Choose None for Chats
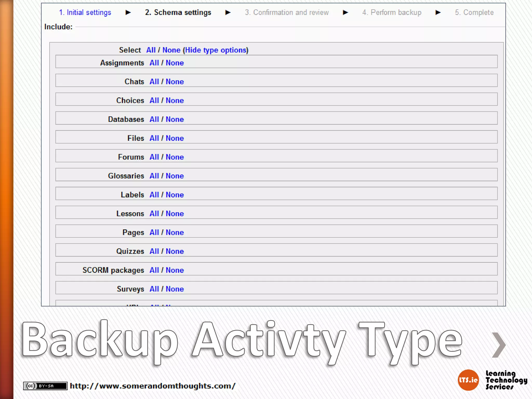Viewport: 532px width, 399px height. click(x=175, y=82)
